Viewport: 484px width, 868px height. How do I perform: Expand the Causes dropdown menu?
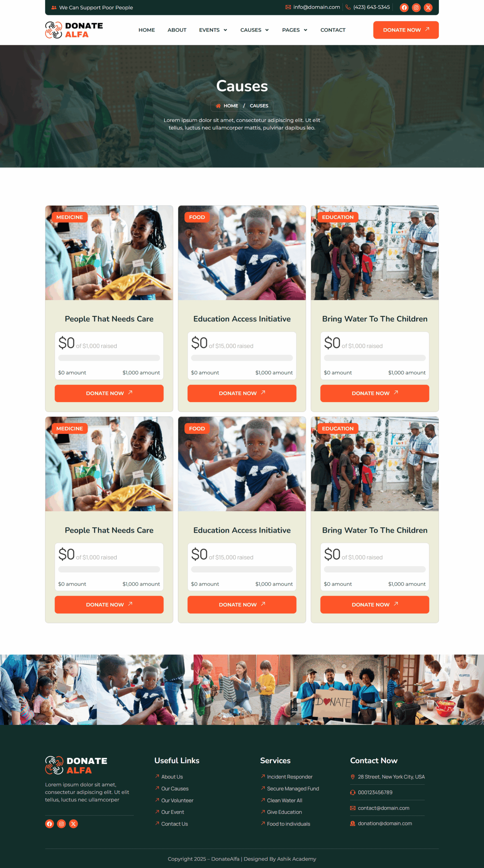click(254, 30)
